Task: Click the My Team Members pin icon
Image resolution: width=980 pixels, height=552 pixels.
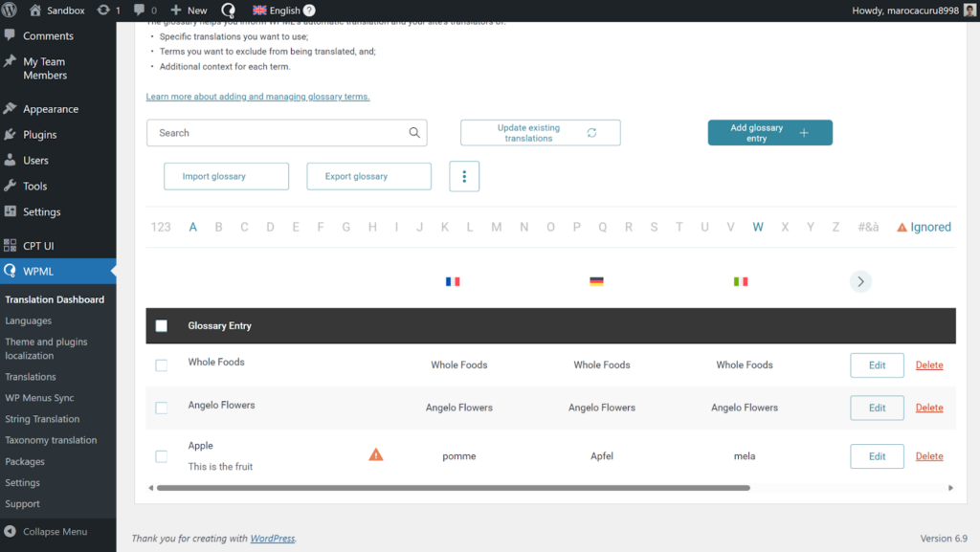Action: pos(10,61)
